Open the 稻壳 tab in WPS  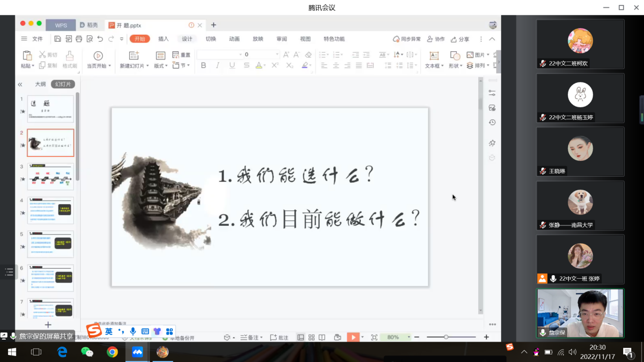click(89, 25)
